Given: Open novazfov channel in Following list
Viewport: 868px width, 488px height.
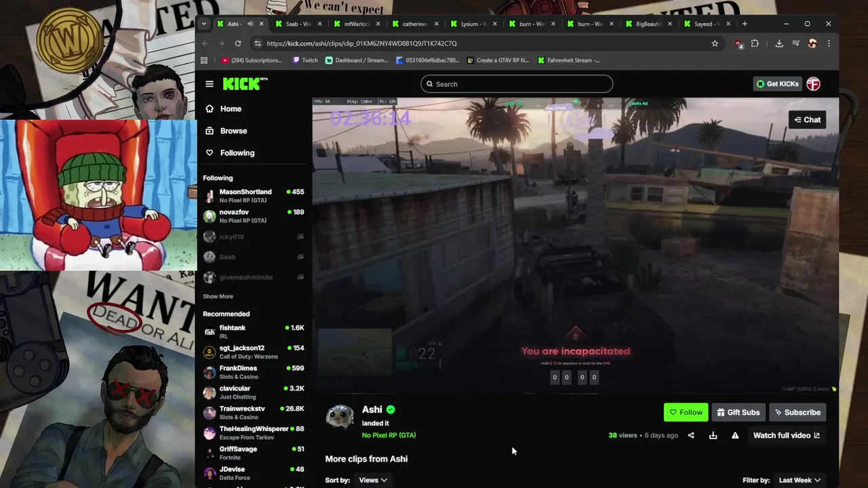Looking at the screenshot, I should point(254,216).
